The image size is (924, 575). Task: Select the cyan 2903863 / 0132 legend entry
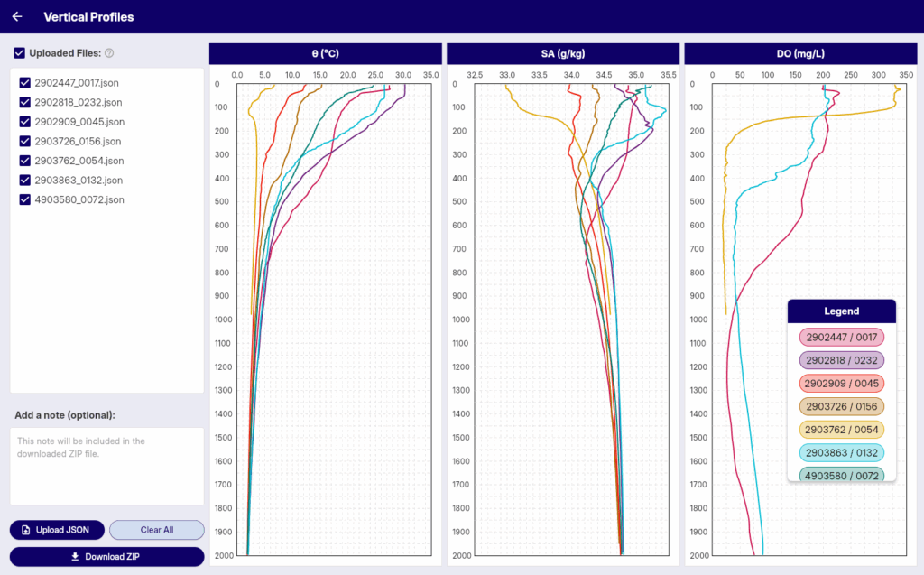pos(841,452)
